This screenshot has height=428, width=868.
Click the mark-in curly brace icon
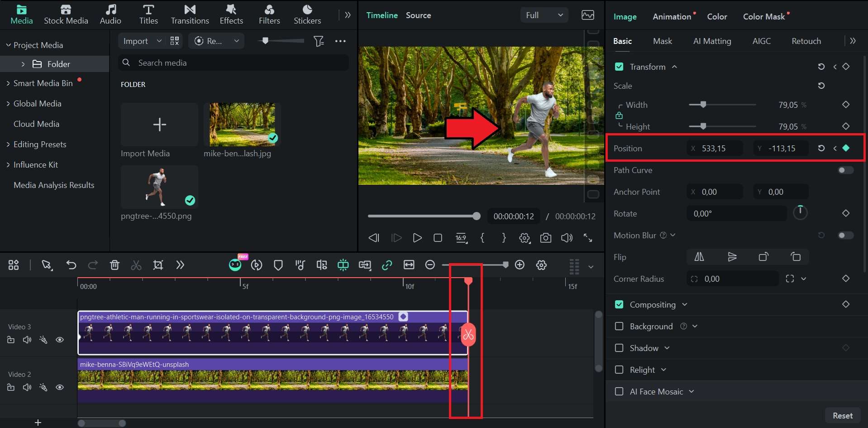(x=482, y=238)
